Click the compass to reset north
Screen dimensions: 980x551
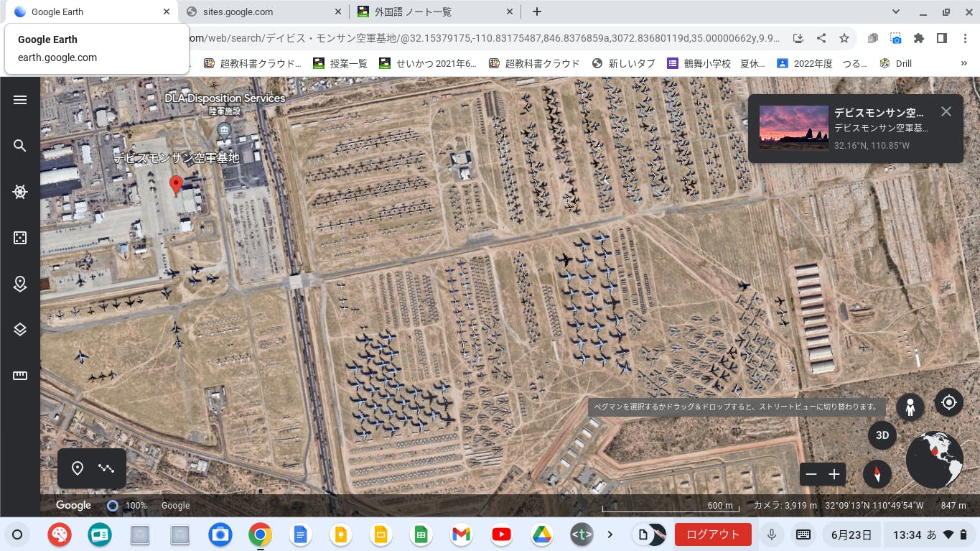point(877,474)
